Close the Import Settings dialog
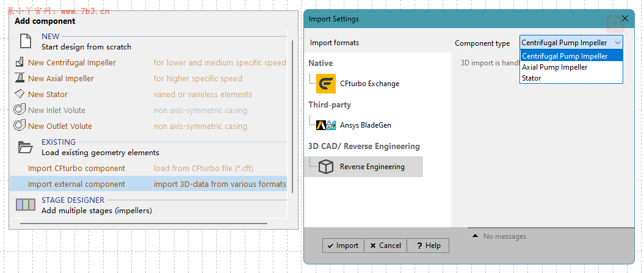The height and width of the screenshot is (273, 644). point(625,18)
